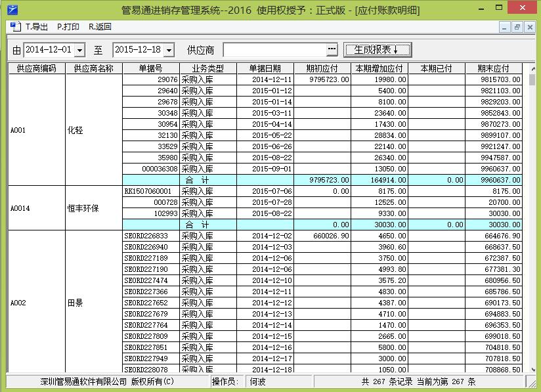Select document number SEORD227949
Viewport: 541px width, 392px height.
click(151, 359)
